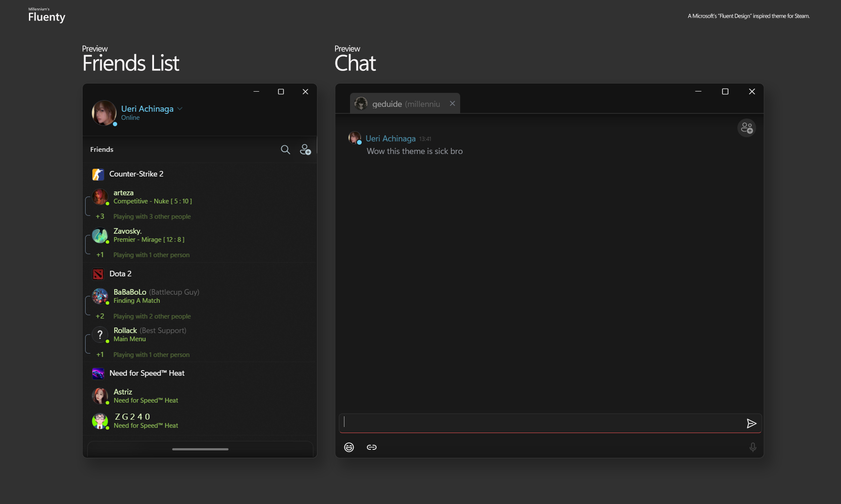Click Rollack's question mark avatar
The height and width of the screenshot is (504, 841).
[100, 335]
